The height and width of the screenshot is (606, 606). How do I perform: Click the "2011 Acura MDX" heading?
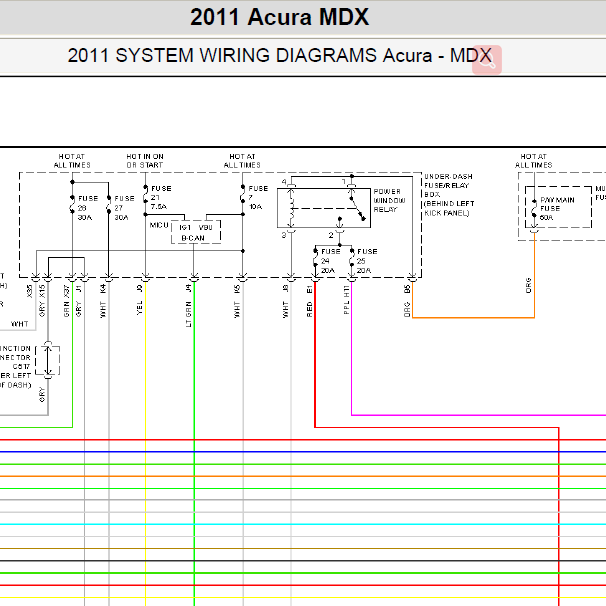point(279,17)
